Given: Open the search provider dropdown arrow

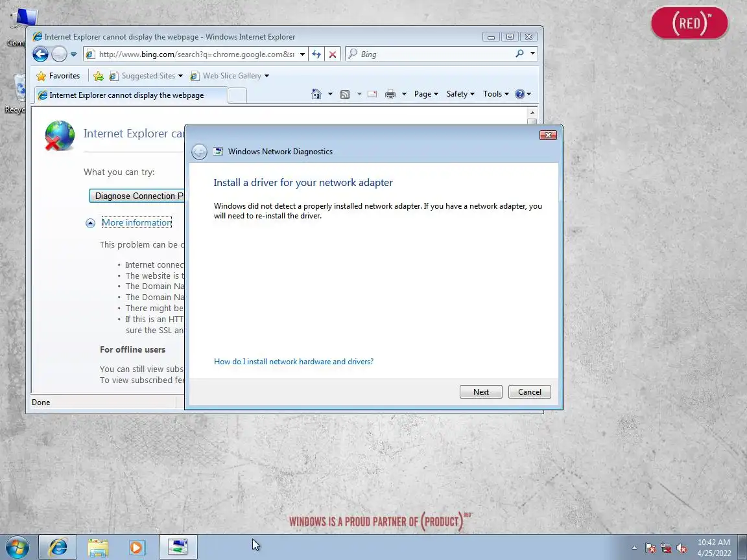Looking at the screenshot, I should pyautogui.click(x=532, y=54).
